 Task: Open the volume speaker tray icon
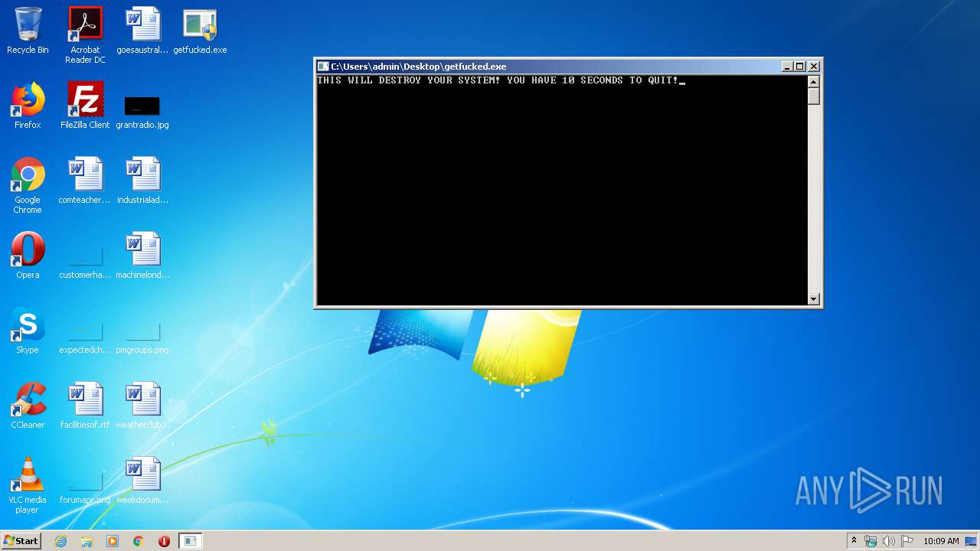pyautogui.click(x=889, y=541)
